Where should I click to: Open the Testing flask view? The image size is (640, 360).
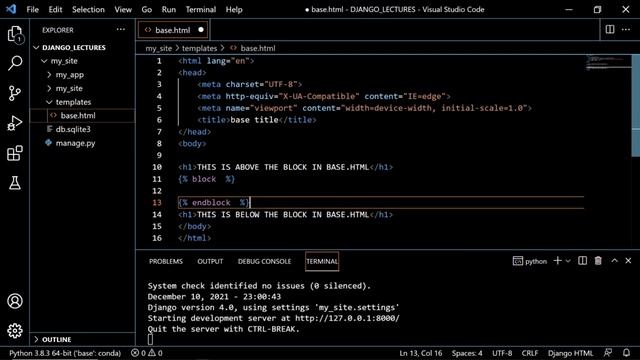coord(15,183)
